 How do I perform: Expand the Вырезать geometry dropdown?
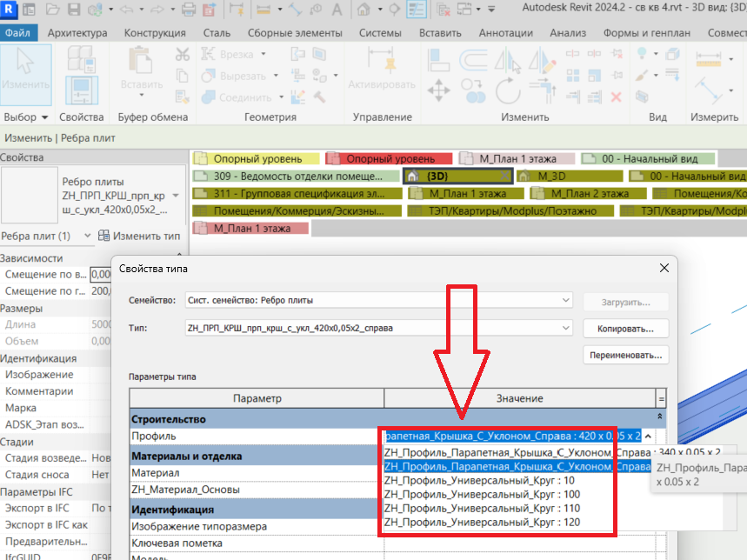(276, 76)
